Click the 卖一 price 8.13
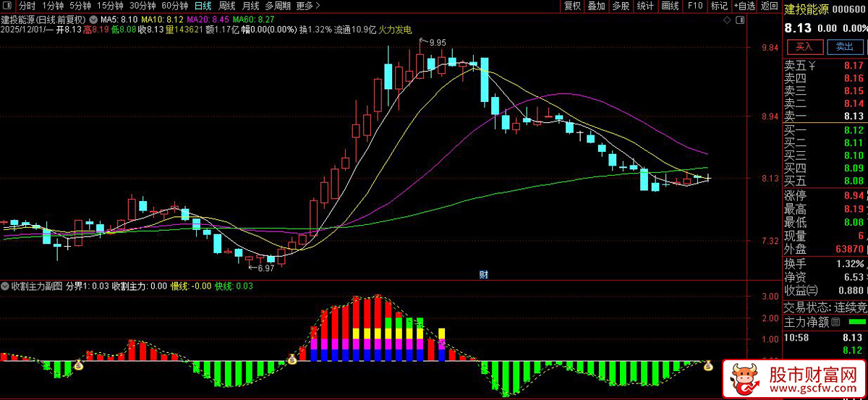This screenshot has height=400, width=868. (854, 116)
